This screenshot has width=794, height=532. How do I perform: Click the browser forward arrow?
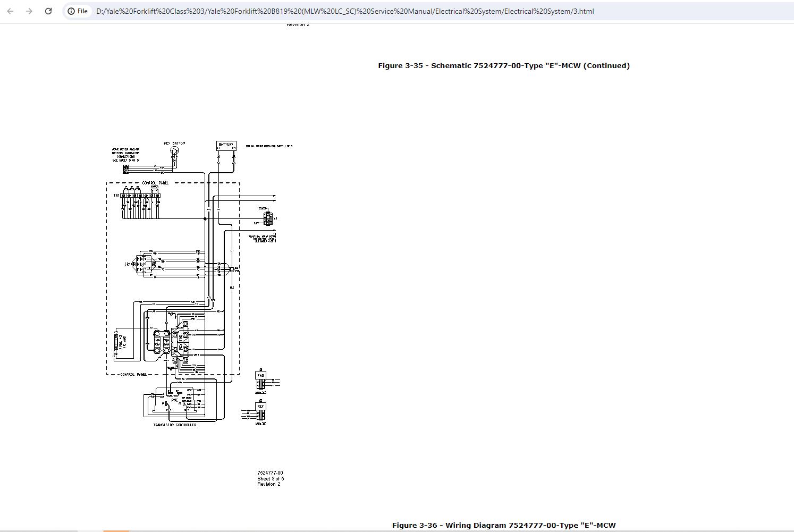point(29,11)
